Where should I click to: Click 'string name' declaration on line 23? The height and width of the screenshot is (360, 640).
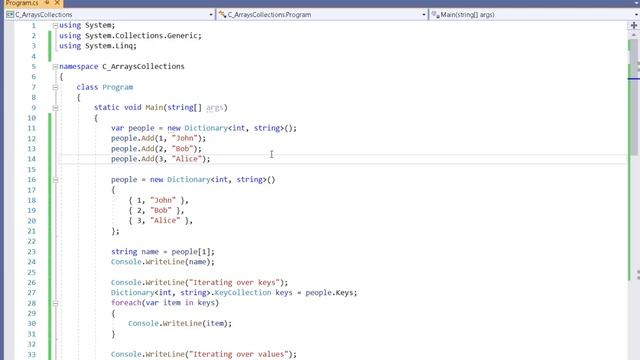135,252
